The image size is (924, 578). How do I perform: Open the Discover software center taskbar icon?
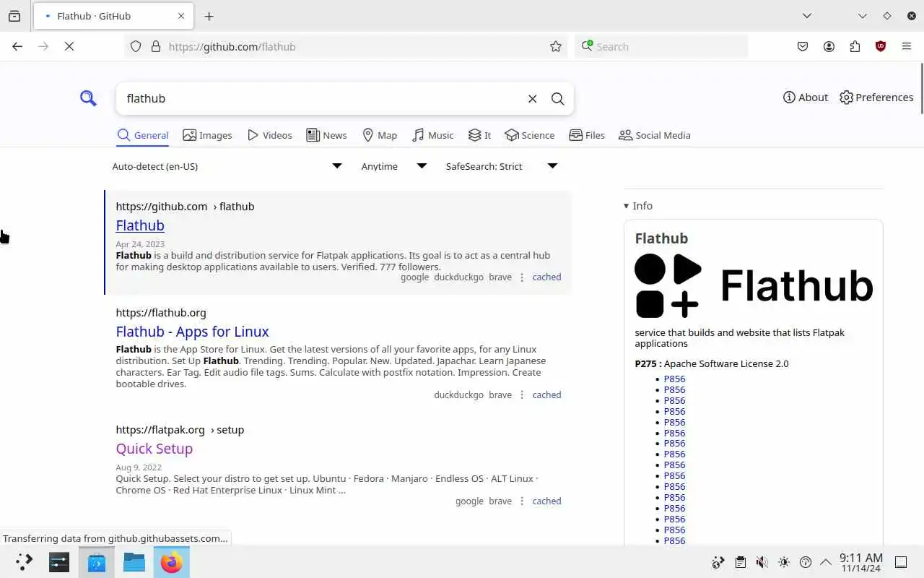coord(97,561)
